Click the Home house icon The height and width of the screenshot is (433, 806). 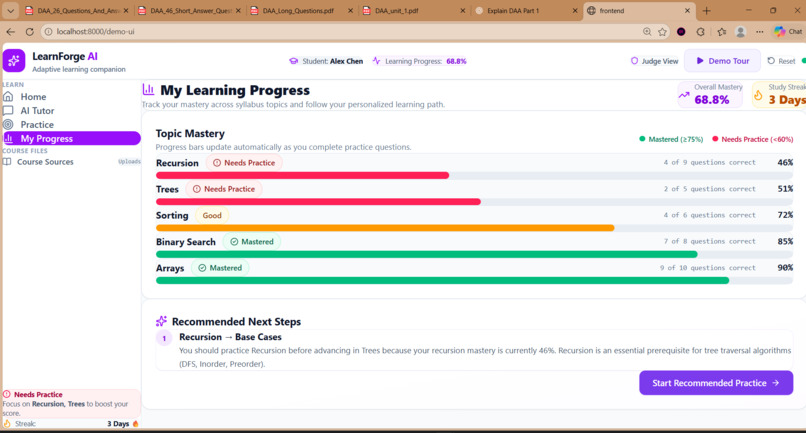[8, 97]
